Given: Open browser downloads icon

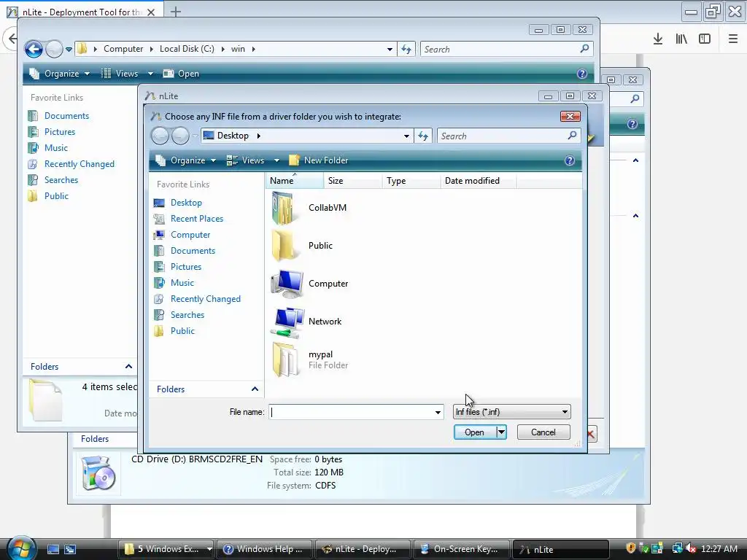Looking at the screenshot, I should point(658,39).
